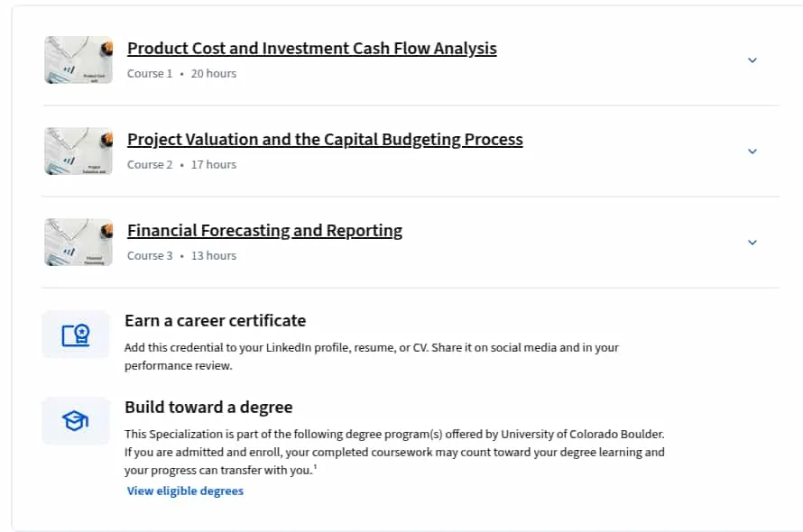Click the Build toward a degree heading
The width and height of the screenshot is (803, 532).
[208, 407]
